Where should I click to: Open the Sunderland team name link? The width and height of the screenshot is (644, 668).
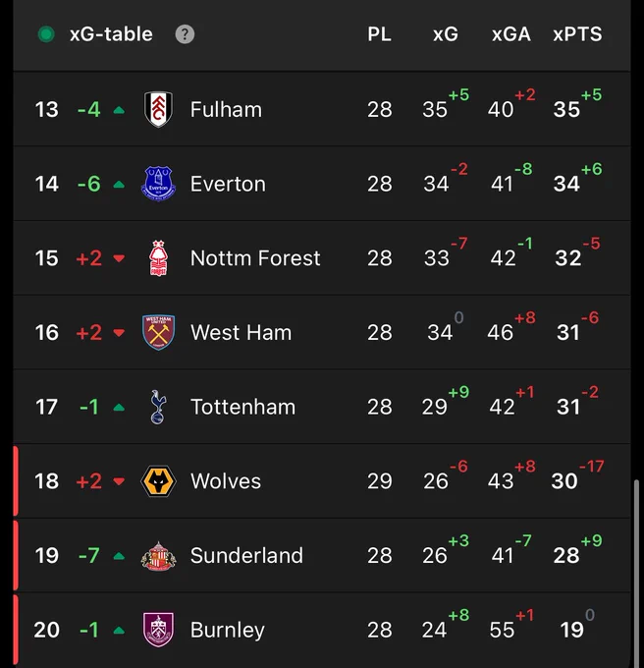coord(246,556)
